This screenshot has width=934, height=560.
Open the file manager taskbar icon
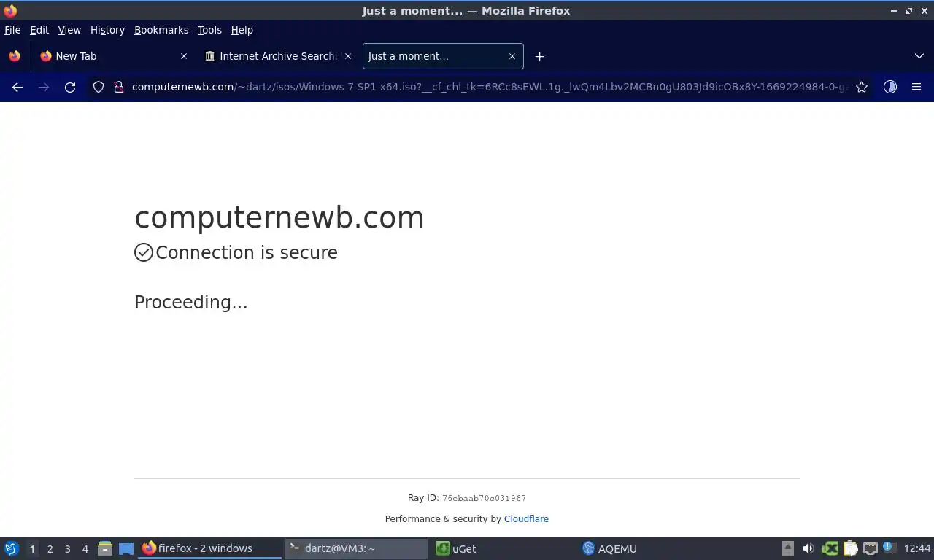[x=105, y=548]
